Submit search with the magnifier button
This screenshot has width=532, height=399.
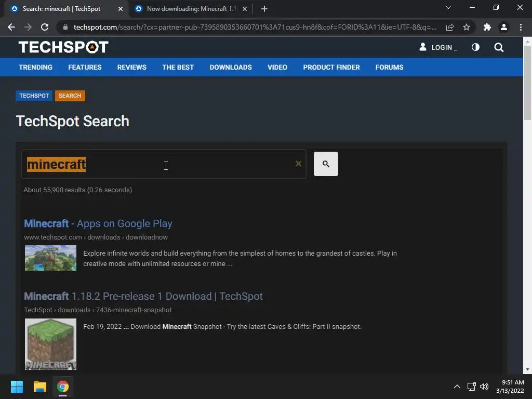click(x=326, y=164)
